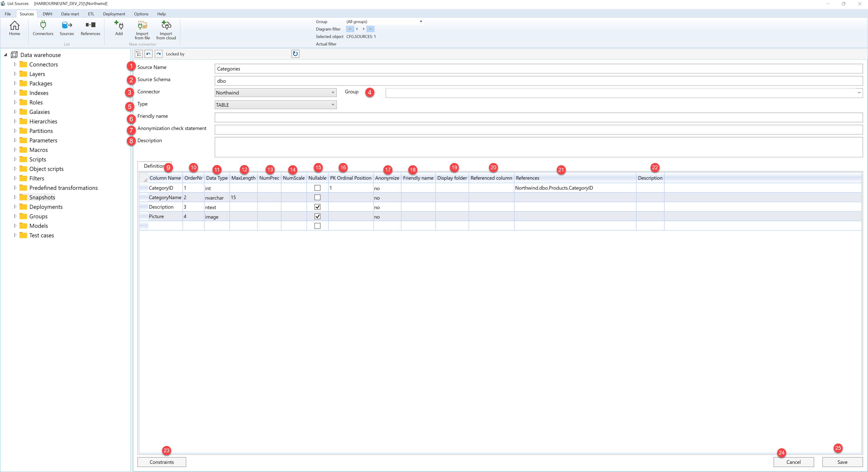This screenshot has width=868, height=472.
Task: Expand the Roles tree node
Action: coord(15,102)
